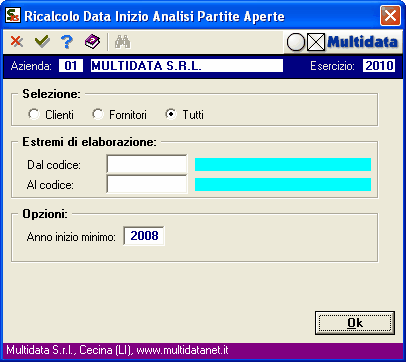Click the MULTIDATA S.R.L. company name field

pyautogui.click(x=187, y=66)
